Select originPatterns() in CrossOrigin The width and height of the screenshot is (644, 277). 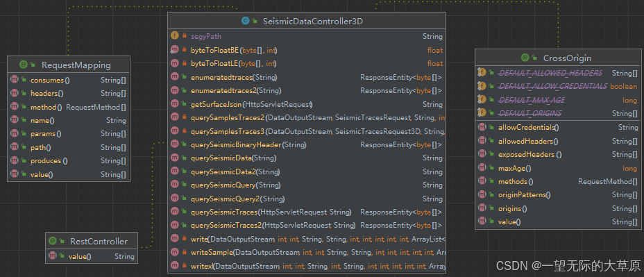pos(557,194)
